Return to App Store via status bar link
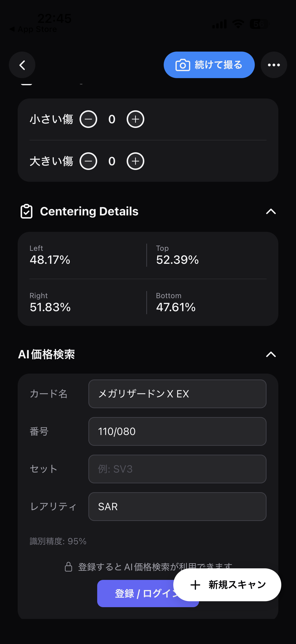 click(x=33, y=29)
